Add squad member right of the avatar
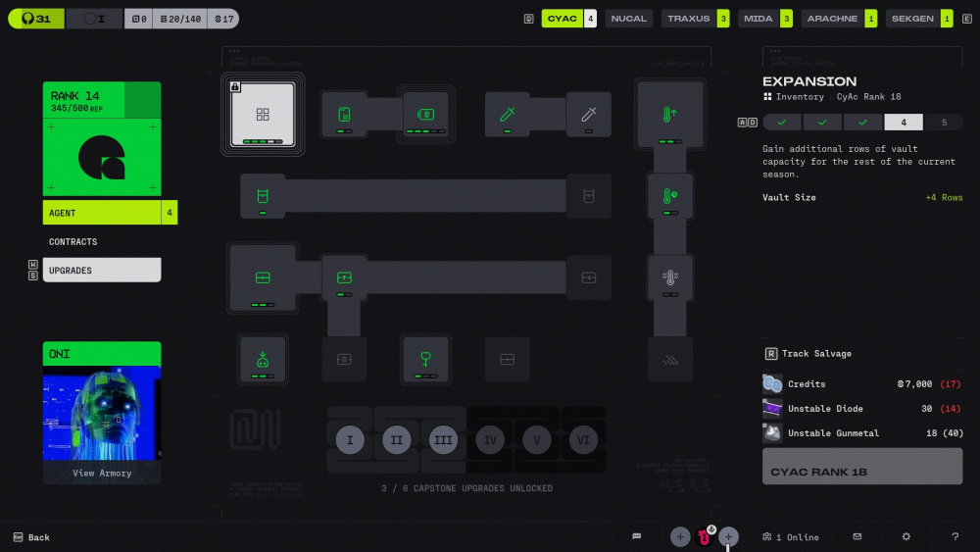Viewport: 980px width, 552px height. tap(728, 536)
